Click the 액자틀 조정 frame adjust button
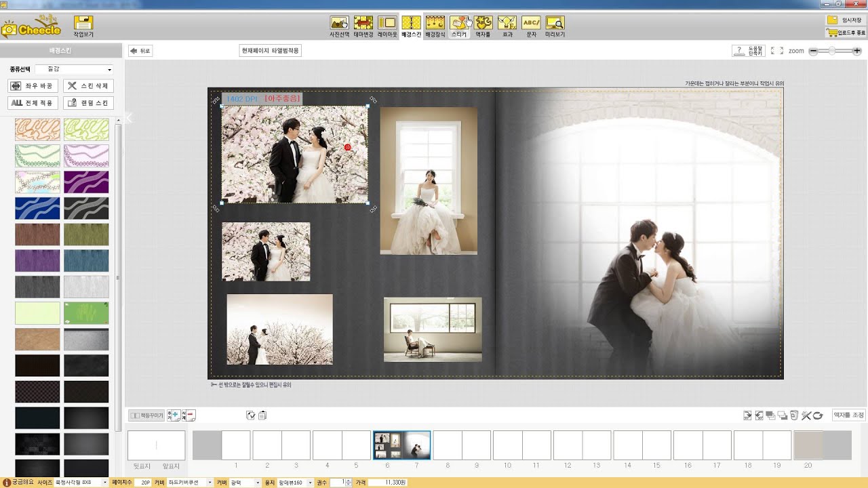 [x=848, y=415]
